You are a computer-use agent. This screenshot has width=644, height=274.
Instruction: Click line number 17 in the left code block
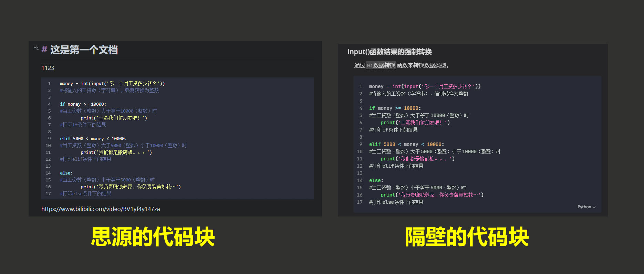(48, 193)
